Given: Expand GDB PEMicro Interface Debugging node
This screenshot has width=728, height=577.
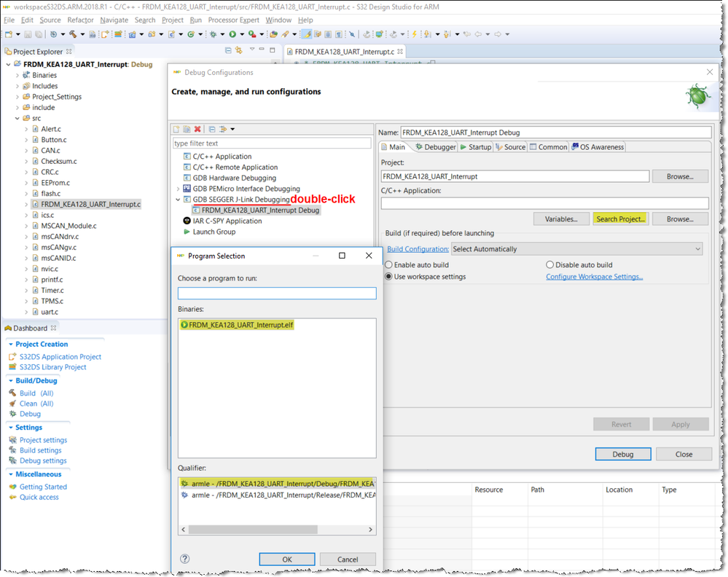Looking at the screenshot, I should point(178,189).
